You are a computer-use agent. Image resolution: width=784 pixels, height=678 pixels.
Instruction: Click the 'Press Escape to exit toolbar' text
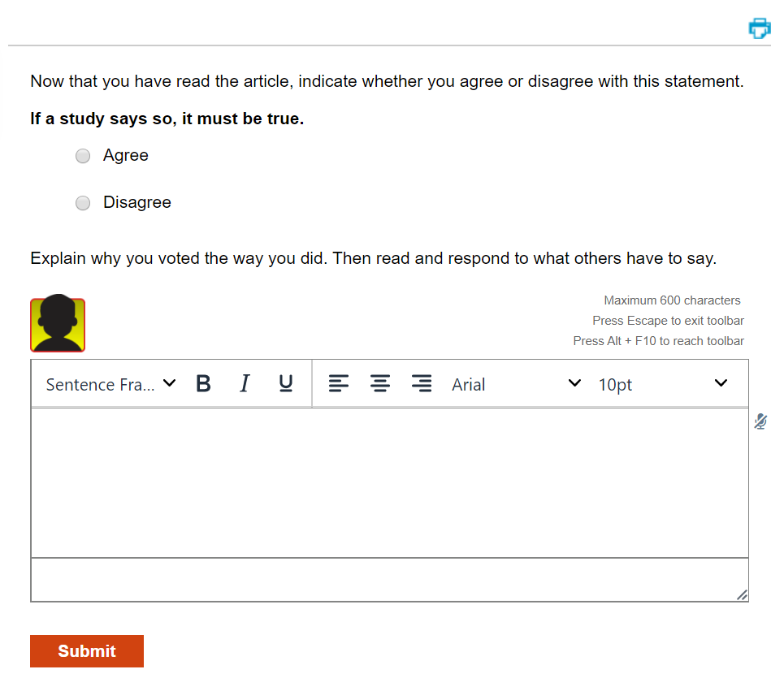[x=668, y=321]
